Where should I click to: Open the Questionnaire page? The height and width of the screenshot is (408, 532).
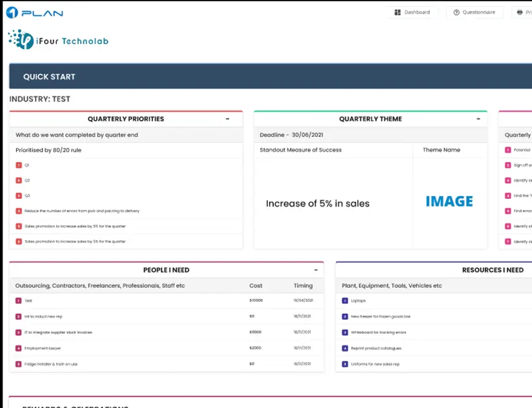(475, 12)
